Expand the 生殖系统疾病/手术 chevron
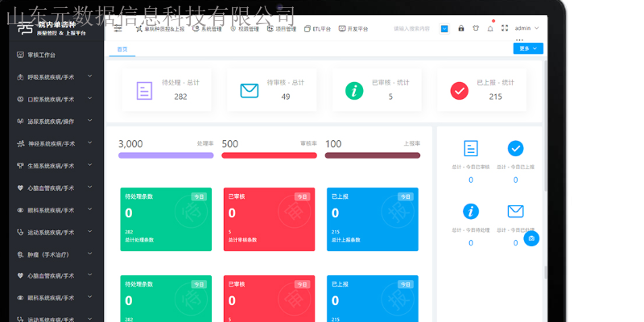The height and width of the screenshot is (322, 644). coord(90,165)
